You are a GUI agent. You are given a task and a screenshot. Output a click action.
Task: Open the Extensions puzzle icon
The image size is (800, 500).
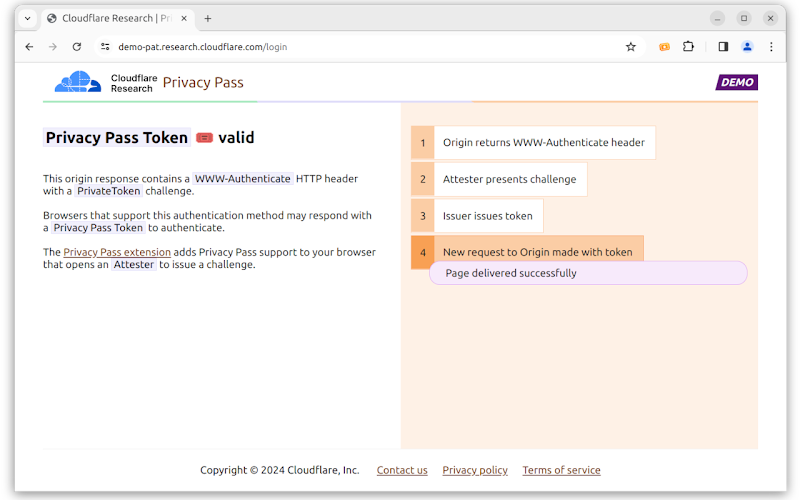pyautogui.click(x=688, y=47)
